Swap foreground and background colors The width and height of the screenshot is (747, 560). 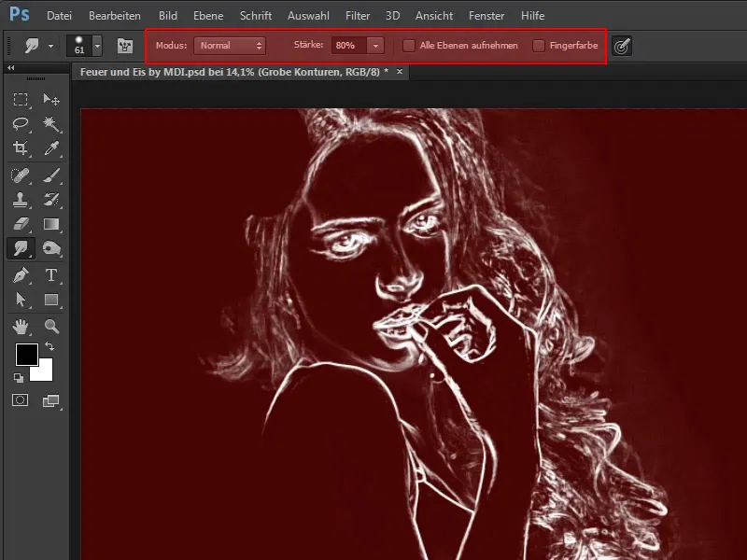pyautogui.click(x=49, y=346)
